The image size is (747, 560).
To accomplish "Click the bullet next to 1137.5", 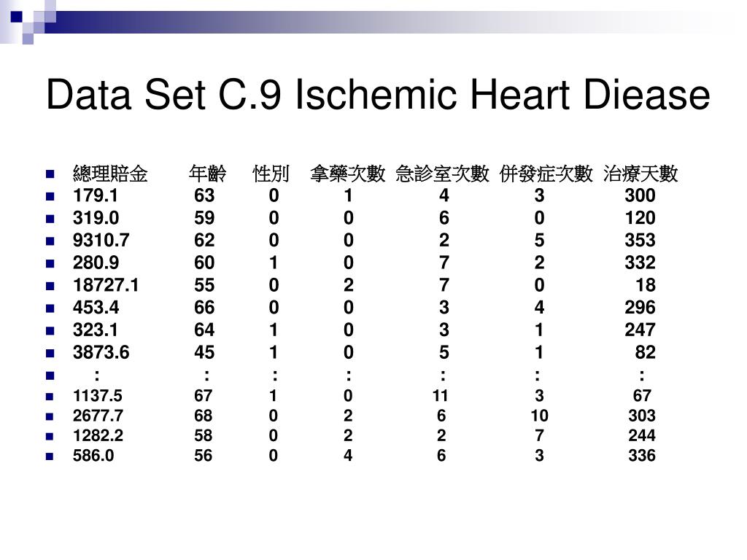I will tap(50, 396).
